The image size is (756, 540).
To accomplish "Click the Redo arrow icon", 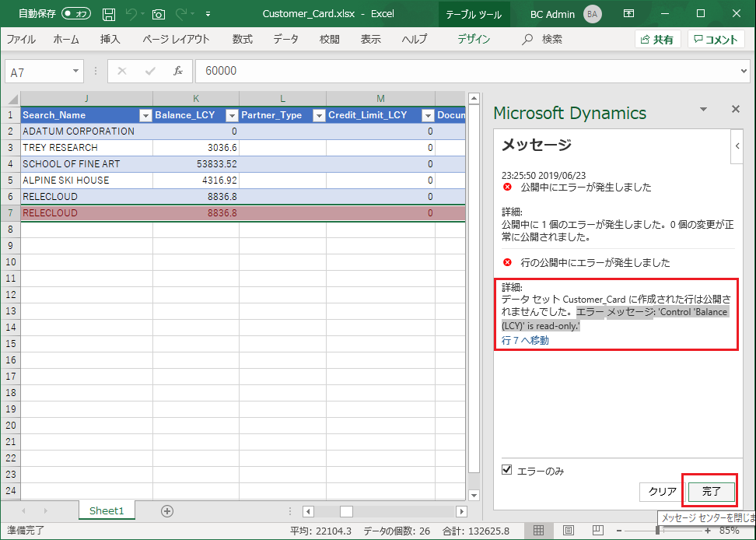I will [x=181, y=14].
